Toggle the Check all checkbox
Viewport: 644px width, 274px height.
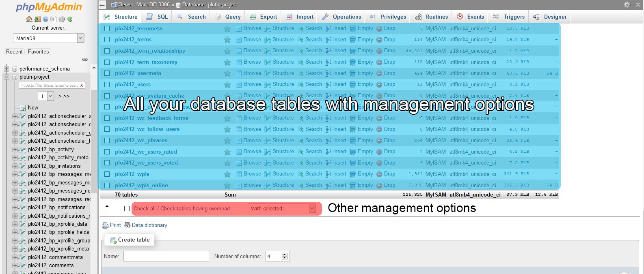127,208
